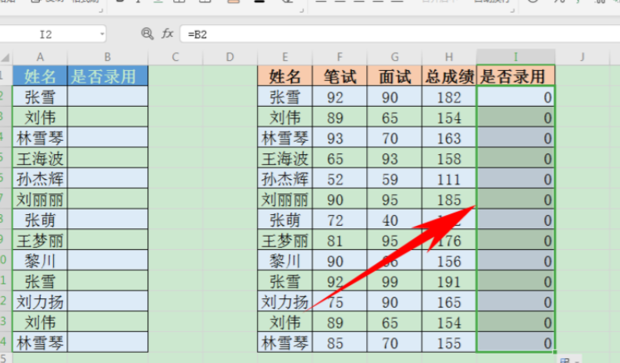
Task: Select 张萌 in column E
Action: [x=285, y=220]
